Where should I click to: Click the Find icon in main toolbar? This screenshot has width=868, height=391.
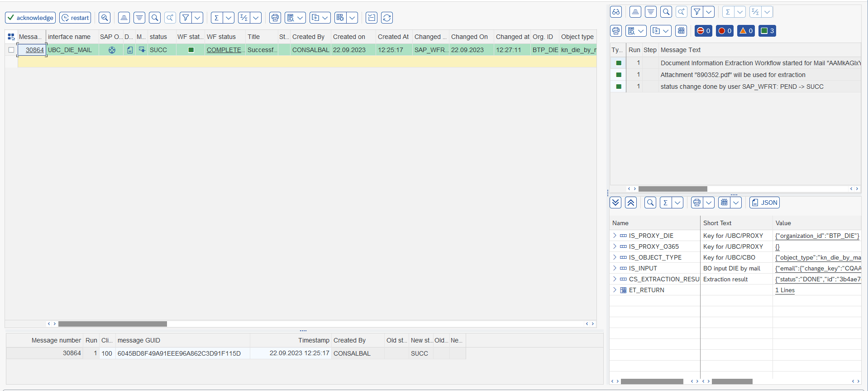(155, 18)
